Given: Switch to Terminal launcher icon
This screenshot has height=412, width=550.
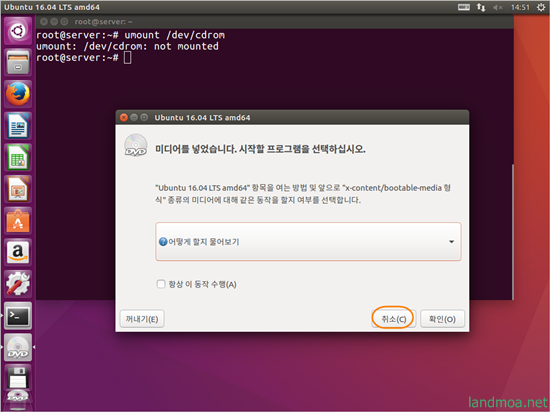Looking at the screenshot, I should (18, 316).
